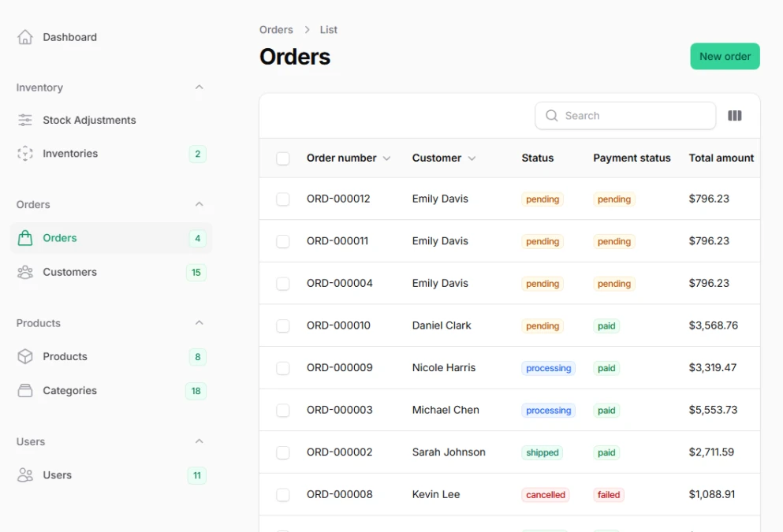The width and height of the screenshot is (783, 532).
Task: Collapse the Inventory section chevron
Action: (x=199, y=87)
